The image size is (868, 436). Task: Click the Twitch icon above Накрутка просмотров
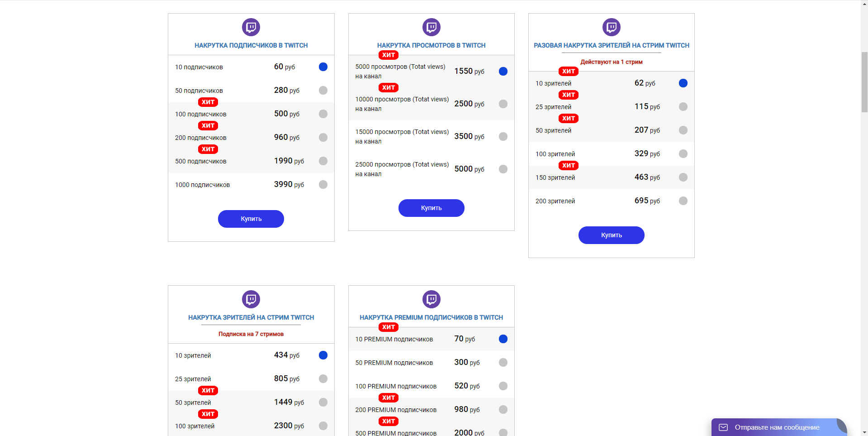pos(432,27)
